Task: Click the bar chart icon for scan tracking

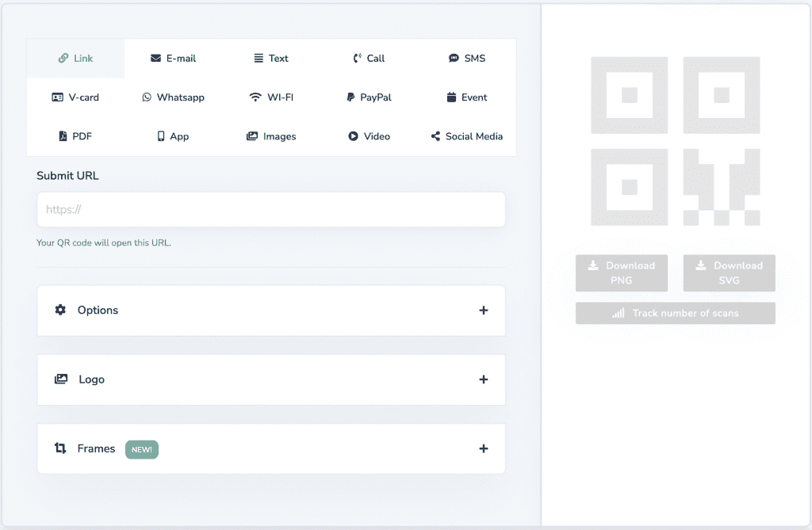Action: coord(619,313)
